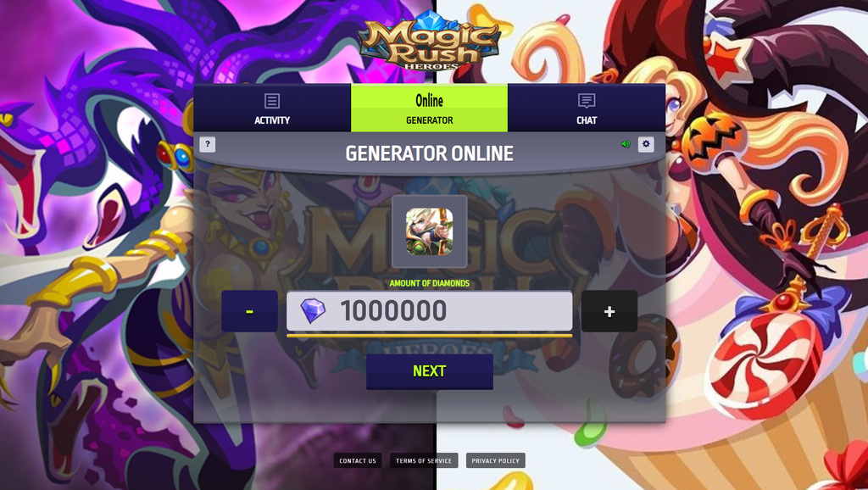
Task: Click the Activity list icon
Action: click(272, 101)
